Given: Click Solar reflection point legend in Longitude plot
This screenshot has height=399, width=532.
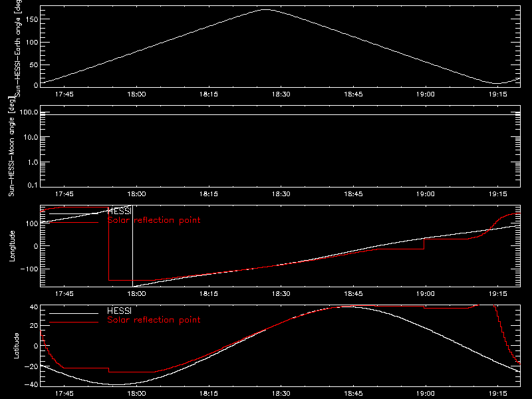Looking at the screenshot, I should [x=154, y=220].
